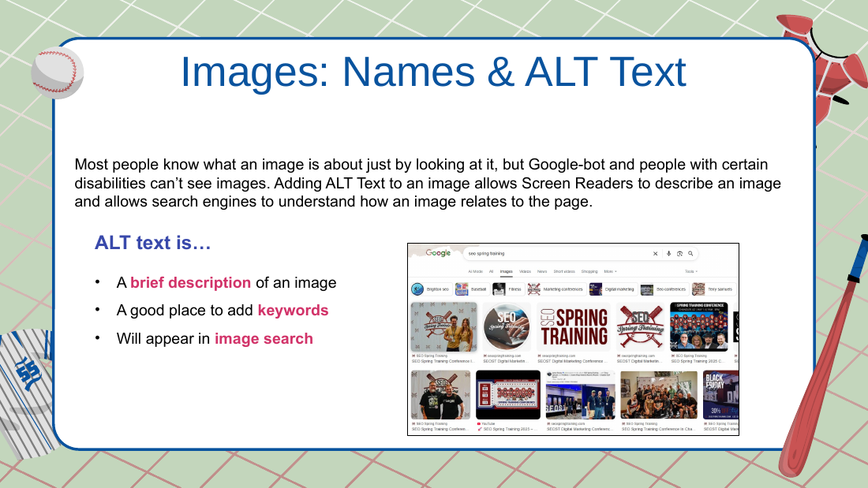Select the Fitness filter chip
This screenshot has width=868, height=488.
507,289
